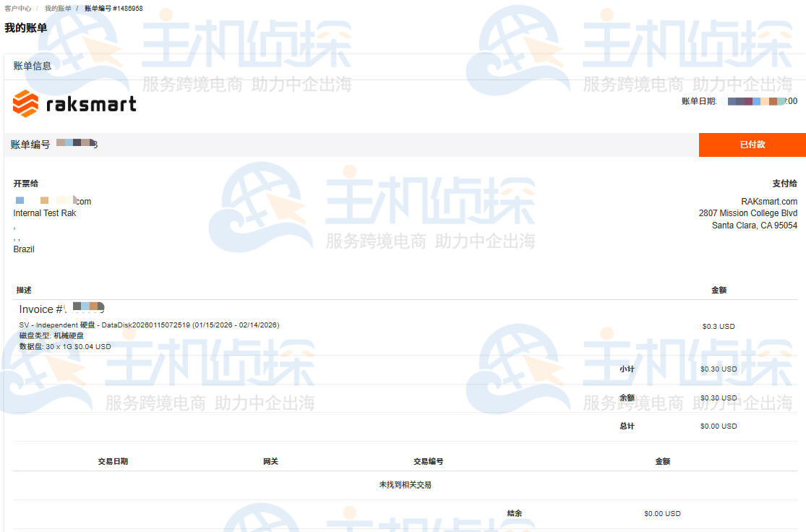Click the 描述 column header
This screenshot has width=806, height=532.
click(x=24, y=291)
